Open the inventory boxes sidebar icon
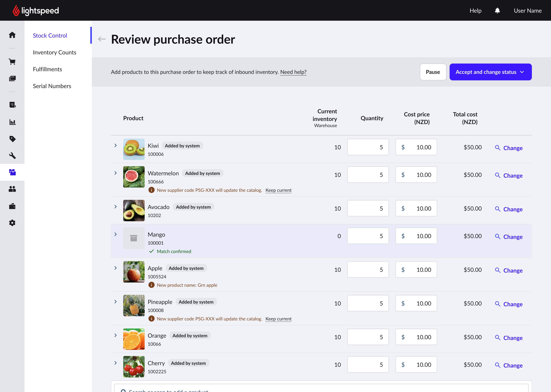Image resolution: width=551 pixels, height=392 pixels. coord(12,172)
